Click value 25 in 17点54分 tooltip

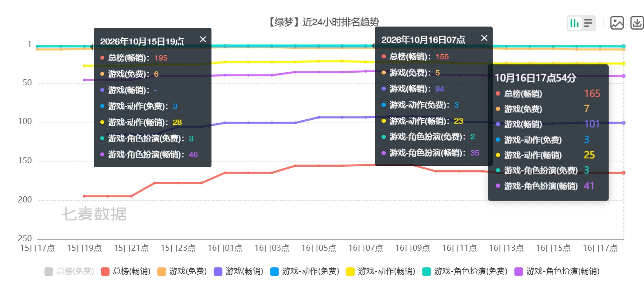pos(589,155)
